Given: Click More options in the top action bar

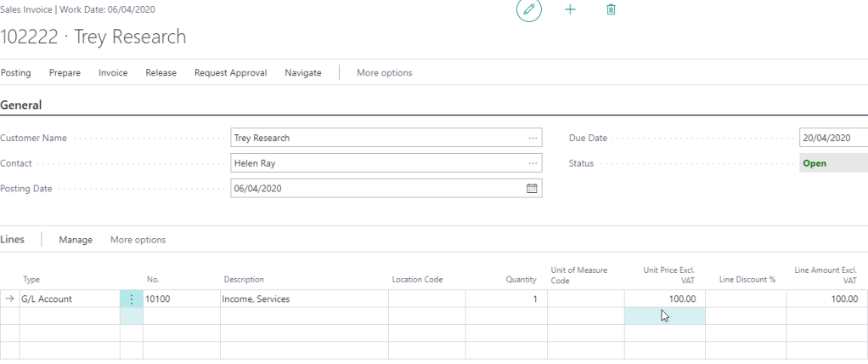Looking at the screenshot, I should tap(384, 73).
